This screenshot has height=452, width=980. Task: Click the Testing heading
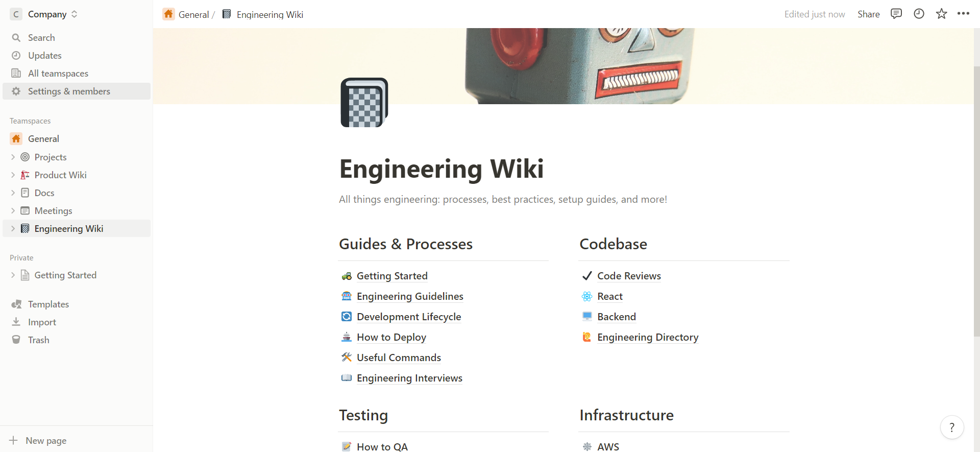tap(363, 415)
